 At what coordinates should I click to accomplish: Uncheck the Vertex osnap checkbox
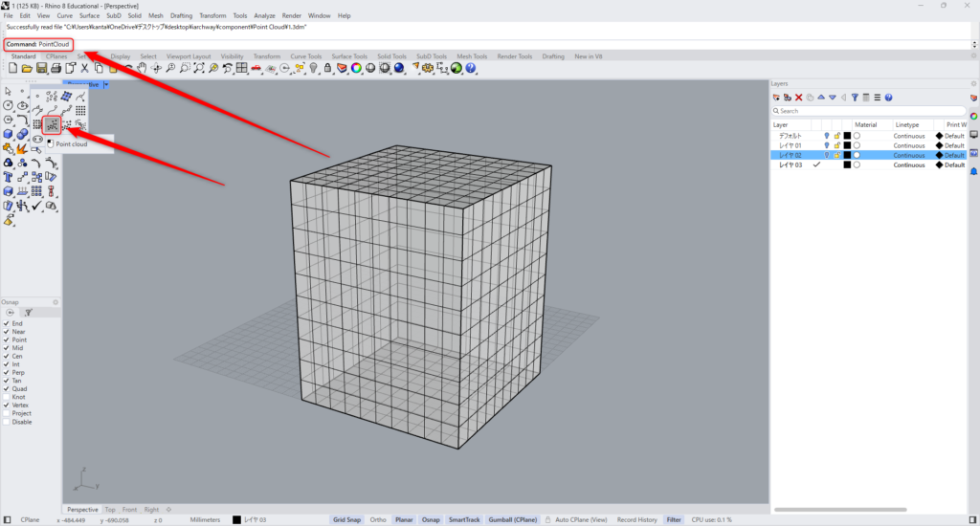[x=7, y=405]
